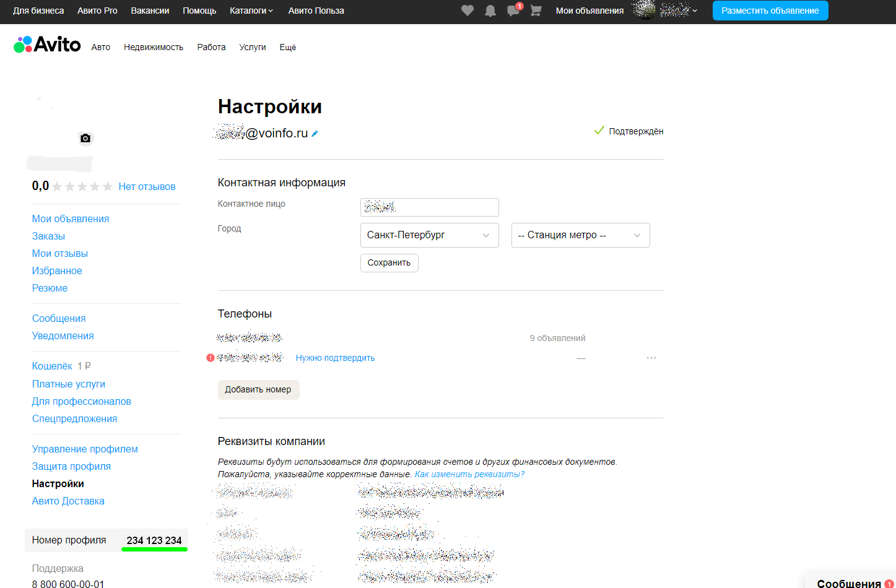The height and width of the screenshot is (588, 896).
Task: Open Уведомления in sidebar
Action: point(63,335)
